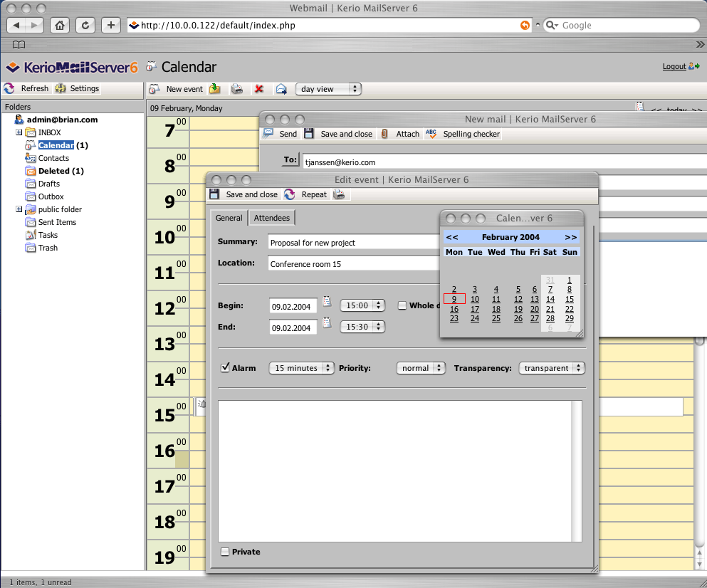Click the Summary input field
707x588 pixels.
point(353,242)
